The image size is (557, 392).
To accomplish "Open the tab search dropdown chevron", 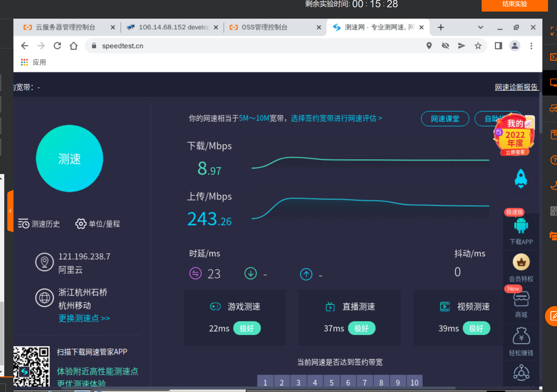I will pyautogui.click(x=480, y=27).
